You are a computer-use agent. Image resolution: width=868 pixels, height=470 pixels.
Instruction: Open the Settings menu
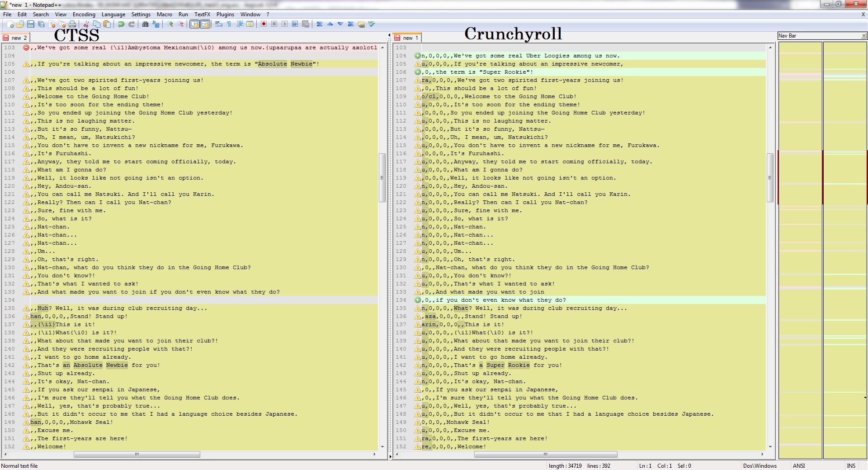tap(141, 14)
